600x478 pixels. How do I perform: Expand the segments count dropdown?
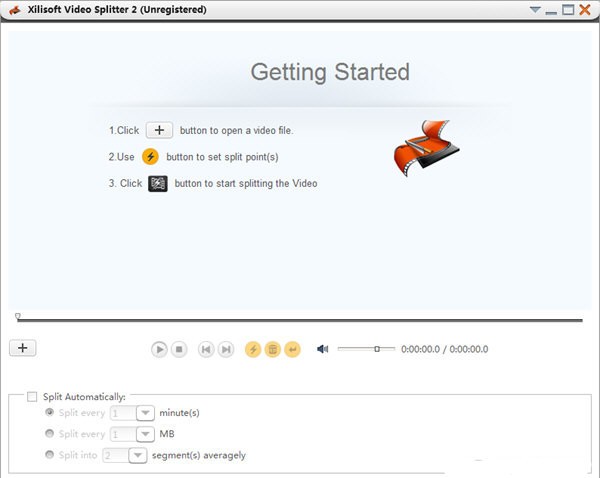pos(138,456)
